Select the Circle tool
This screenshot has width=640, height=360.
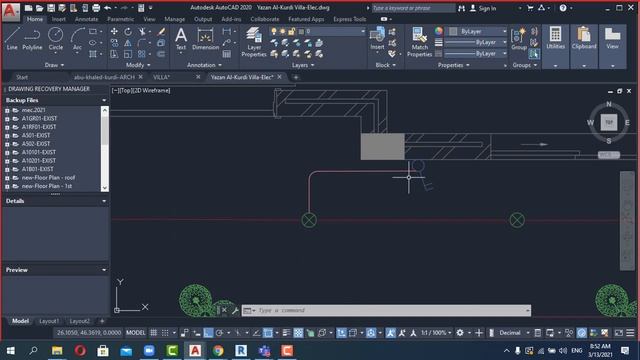(56, 39)
